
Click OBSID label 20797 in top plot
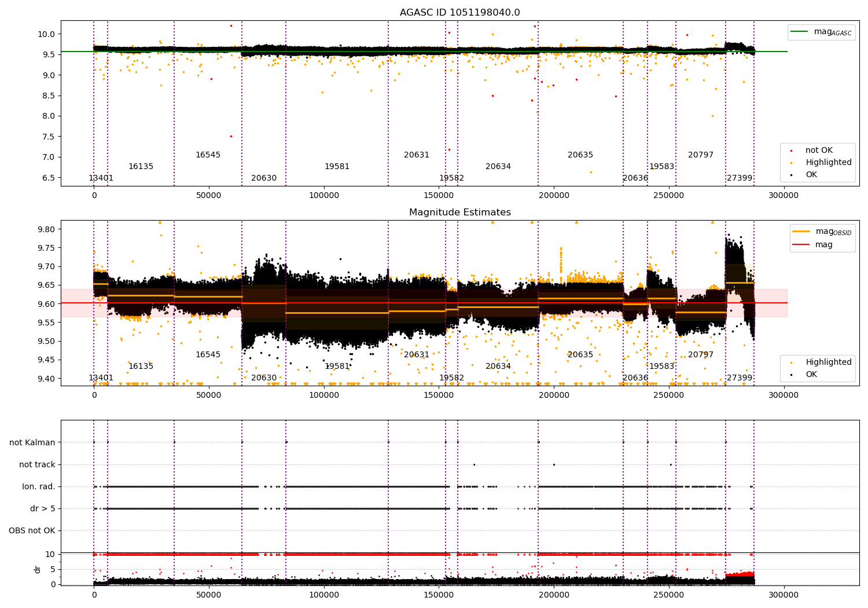point(701,155)
